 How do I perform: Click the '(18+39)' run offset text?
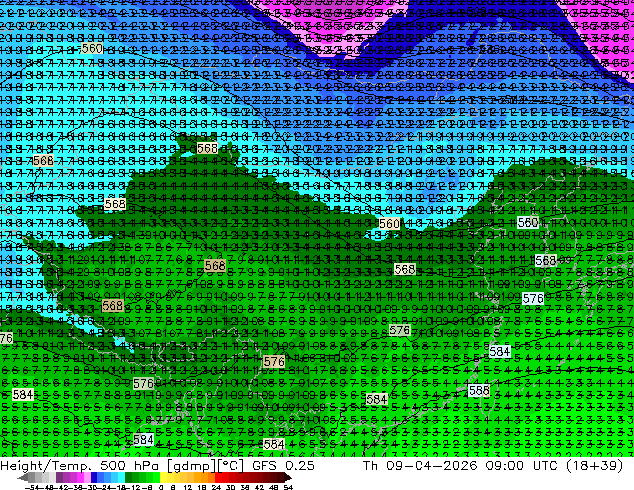click(x=594, y=466)
